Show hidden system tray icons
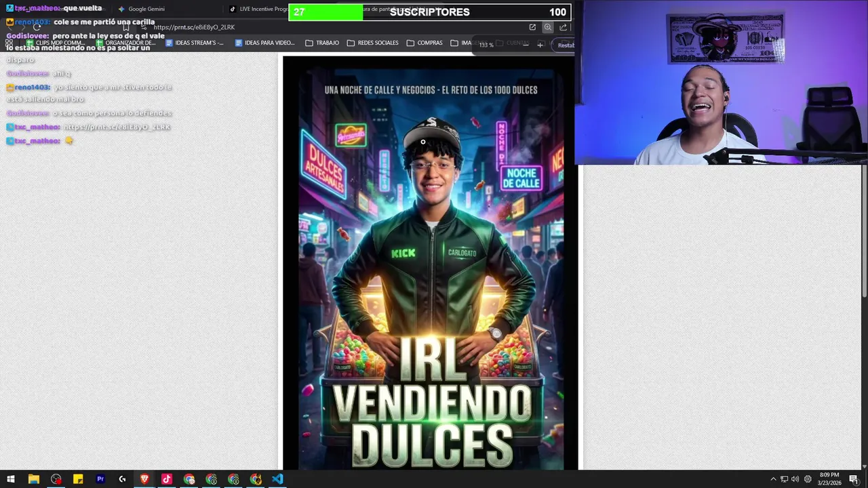Image resolution: width=868 pixels, height=488 pixels. pyautogui.click(x=773, y=479)
